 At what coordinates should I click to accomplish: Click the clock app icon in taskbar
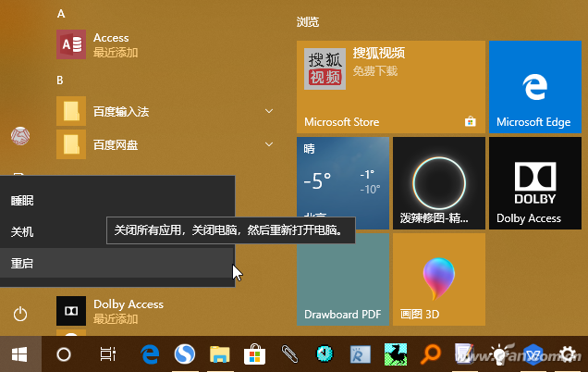[325, 354]
